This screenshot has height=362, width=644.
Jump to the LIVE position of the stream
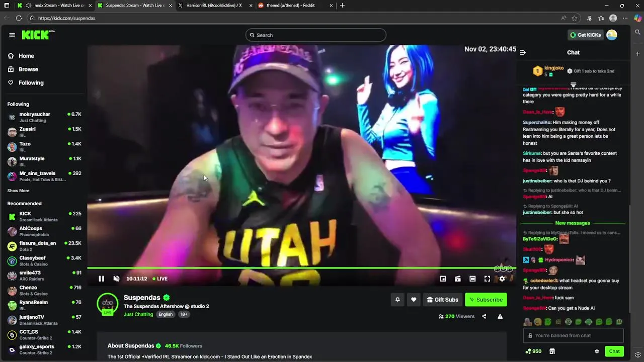[x=160, y=279]
